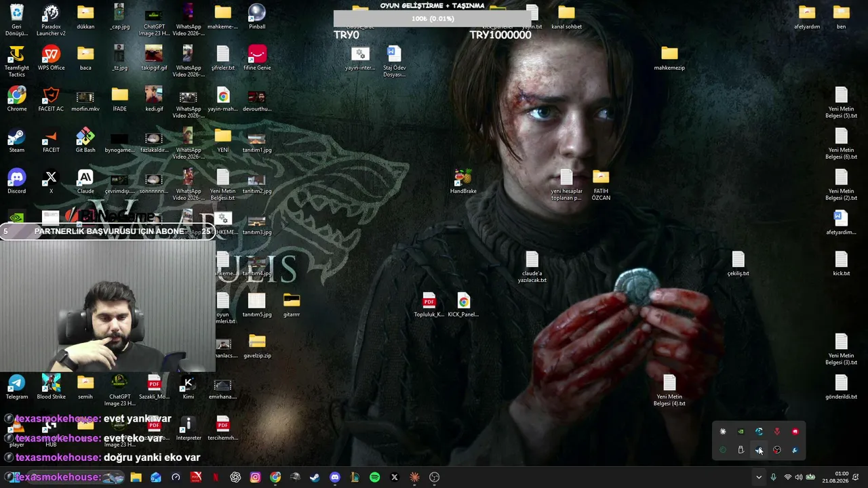Switch to Chrome in the taskbar
This screenshot has width=868, height=488.
(275, 477)
